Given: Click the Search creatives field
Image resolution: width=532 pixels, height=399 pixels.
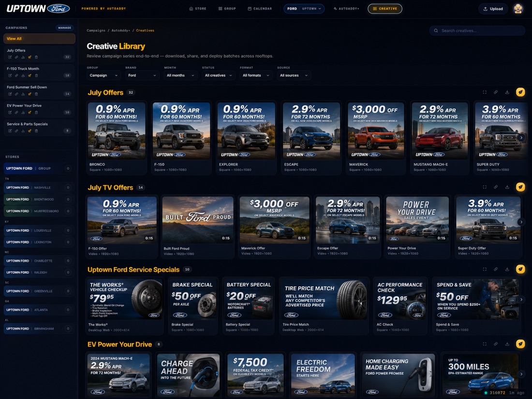Looking at the screenshot, I should pyautogui.click(x=477, y=30).
